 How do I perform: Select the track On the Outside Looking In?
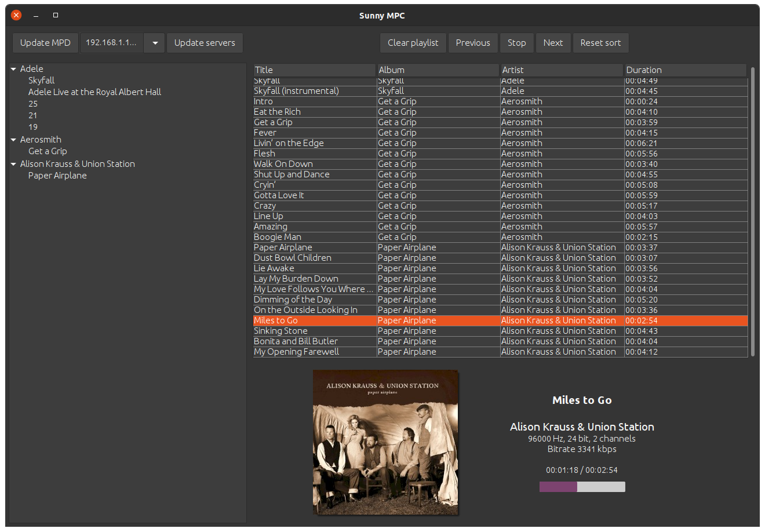(305, 310)
